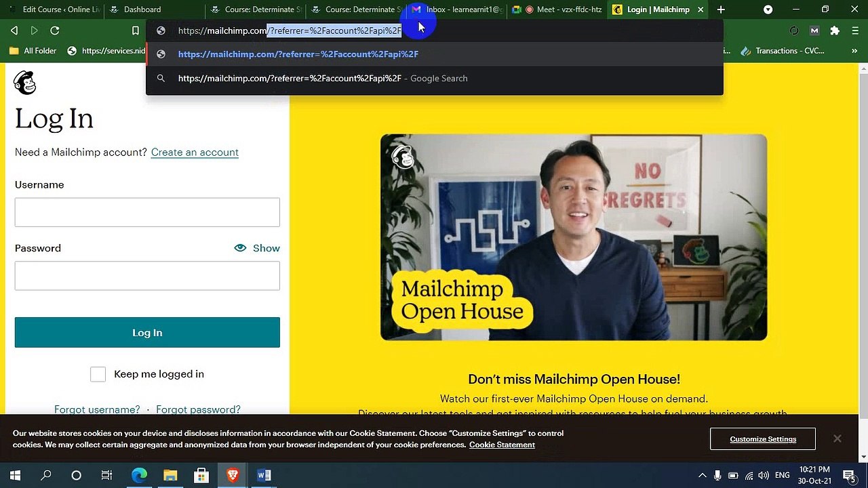Screen dimensions: 868x488
Task: Click into the Password field
Action: tap(147, 276)
